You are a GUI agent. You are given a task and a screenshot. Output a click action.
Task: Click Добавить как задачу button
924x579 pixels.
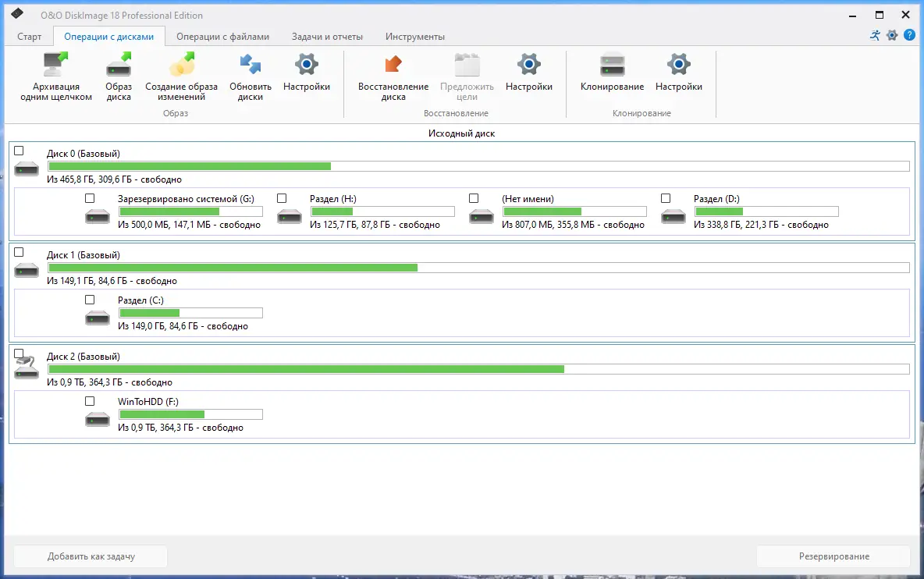[x=91, y=556]
